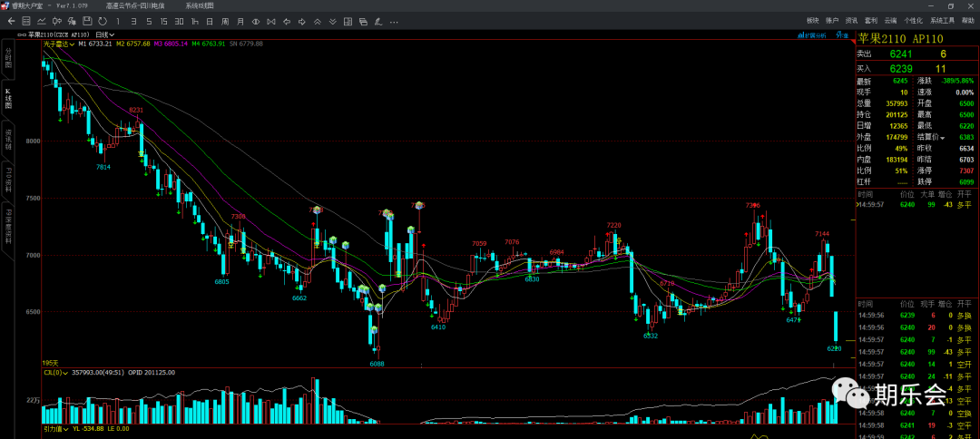
Task: Refresh the chart with the circular arrow
Action: click(103, 21)
